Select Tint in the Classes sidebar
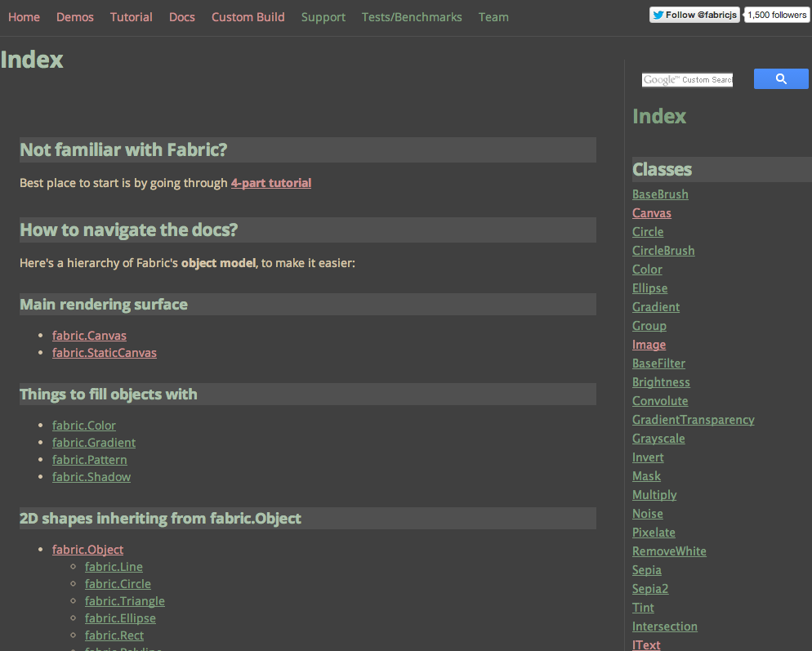The image size is (812, 651). pyautogui.click(x=643, y=608)
